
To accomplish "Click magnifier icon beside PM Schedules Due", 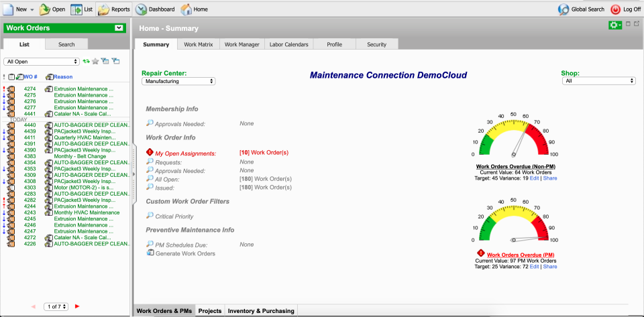I will 150,244.
